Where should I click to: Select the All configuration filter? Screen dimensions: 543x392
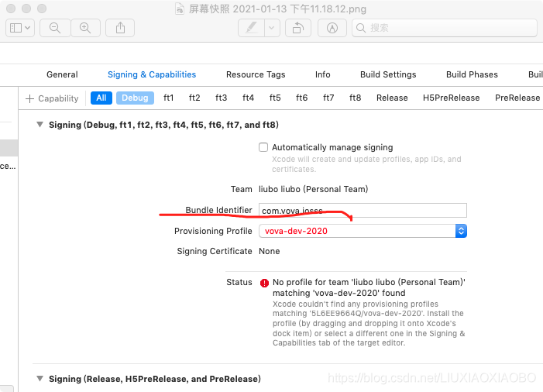pos(101,98)
